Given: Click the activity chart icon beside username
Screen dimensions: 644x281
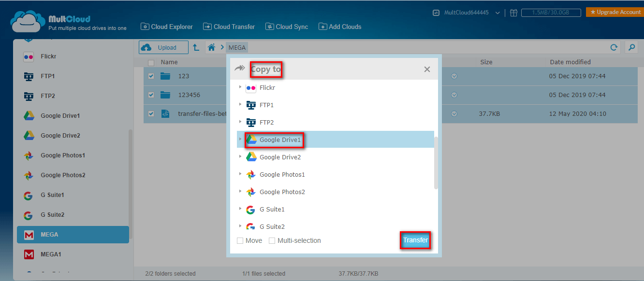Looking at the screenshot, I should click(x=436, y=13).
